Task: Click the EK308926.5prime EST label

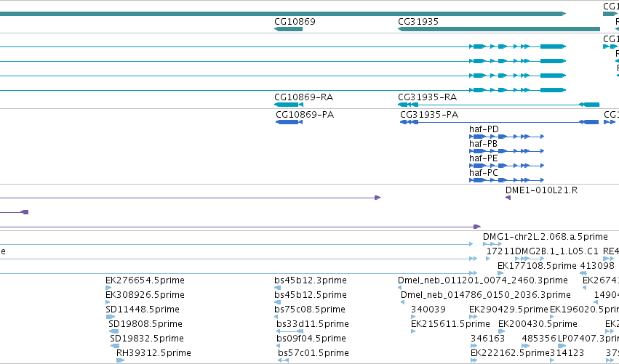Action: 145,295
